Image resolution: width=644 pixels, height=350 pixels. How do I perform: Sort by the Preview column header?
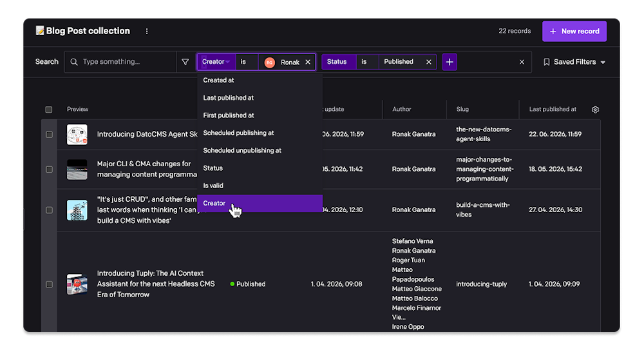[x=78, y=110]
